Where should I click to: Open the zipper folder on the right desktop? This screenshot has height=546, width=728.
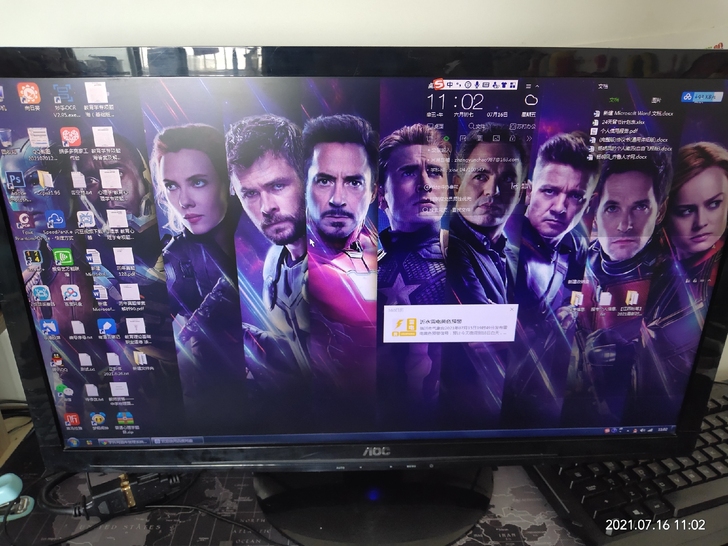pos(632,298)
